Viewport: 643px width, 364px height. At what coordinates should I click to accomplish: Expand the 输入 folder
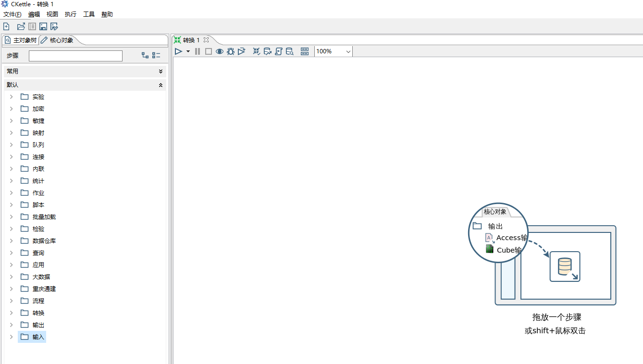click(x=12, y=337)
